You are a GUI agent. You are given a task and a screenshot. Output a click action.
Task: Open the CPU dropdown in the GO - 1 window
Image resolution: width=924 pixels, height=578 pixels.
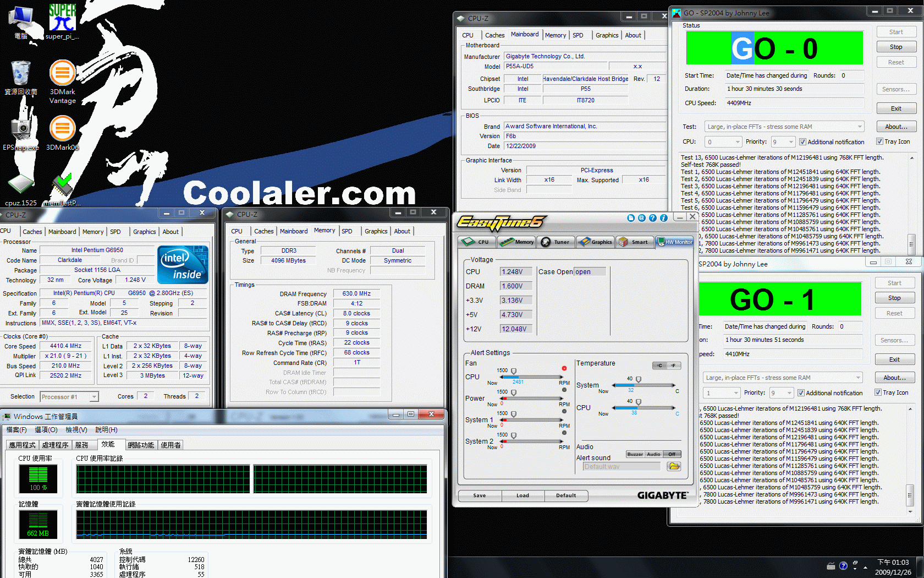tap(722, 393)
